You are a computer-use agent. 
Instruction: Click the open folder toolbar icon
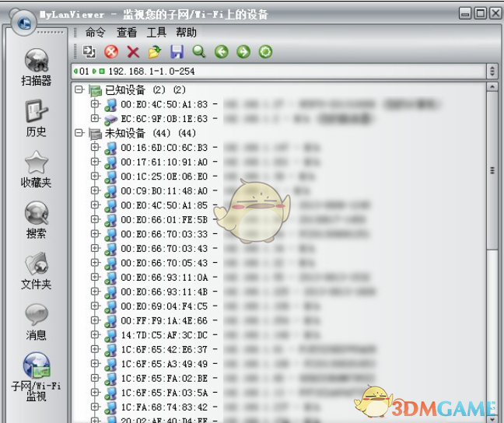pyautogui.click(x=155, y=52)
